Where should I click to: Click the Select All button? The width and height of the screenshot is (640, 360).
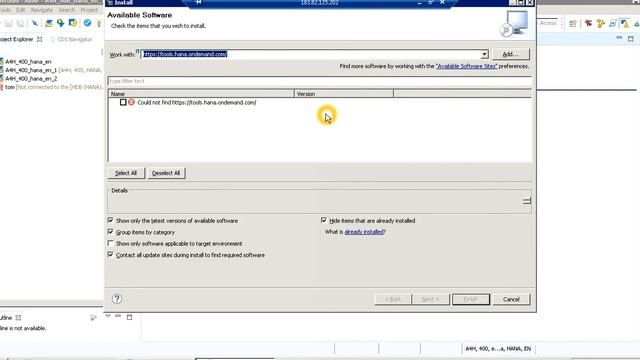pyautogui.click(x=126, y=173)
